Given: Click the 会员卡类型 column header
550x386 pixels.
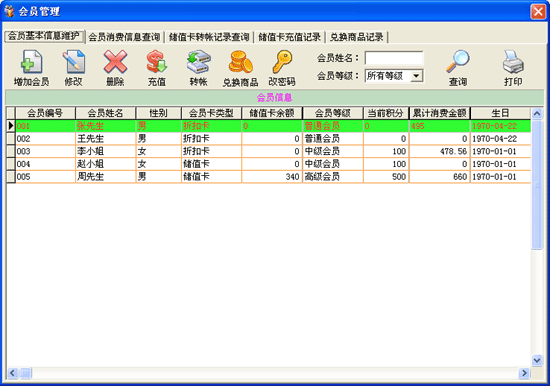Looking at the screenshot, I should tap(212, 113).
